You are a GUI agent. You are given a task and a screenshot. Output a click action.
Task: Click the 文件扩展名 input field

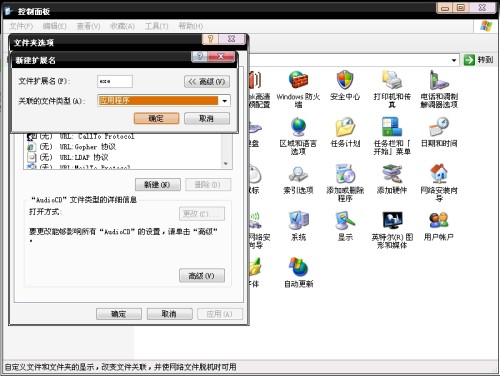115,81
